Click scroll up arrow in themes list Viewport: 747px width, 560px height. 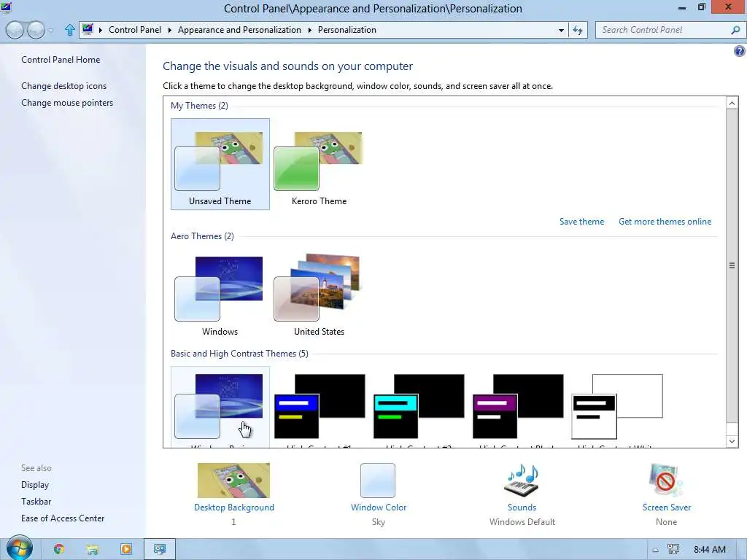(732, 103)
